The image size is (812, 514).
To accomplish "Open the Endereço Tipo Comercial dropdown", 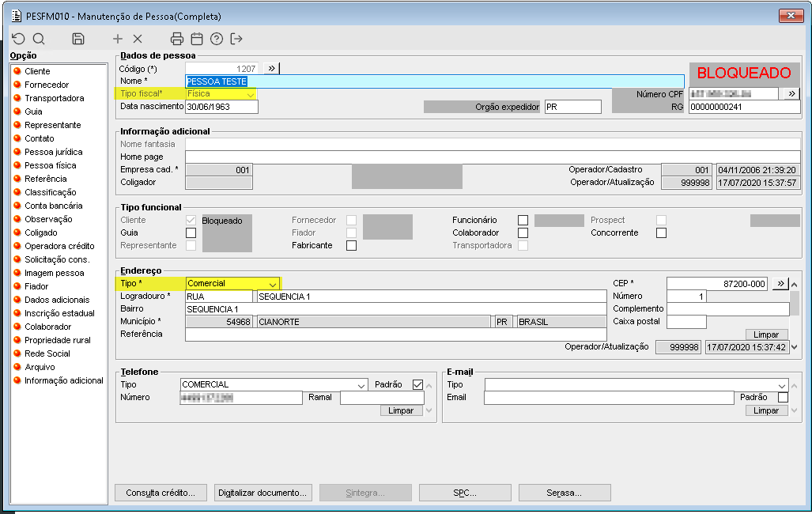I will [273, 284].
